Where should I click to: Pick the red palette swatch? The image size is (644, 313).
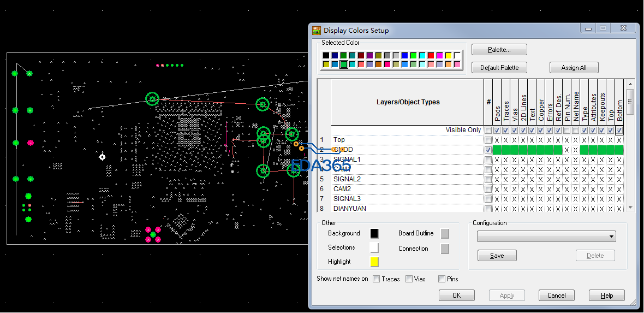431,56
